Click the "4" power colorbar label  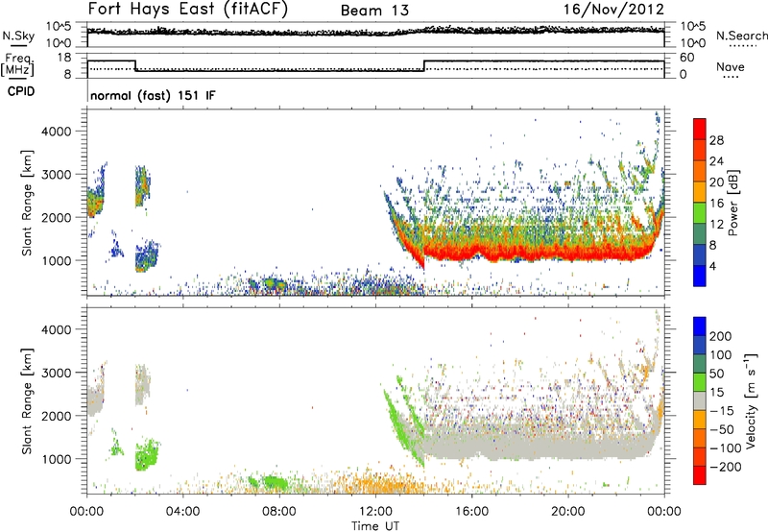[x=713, y=266]
